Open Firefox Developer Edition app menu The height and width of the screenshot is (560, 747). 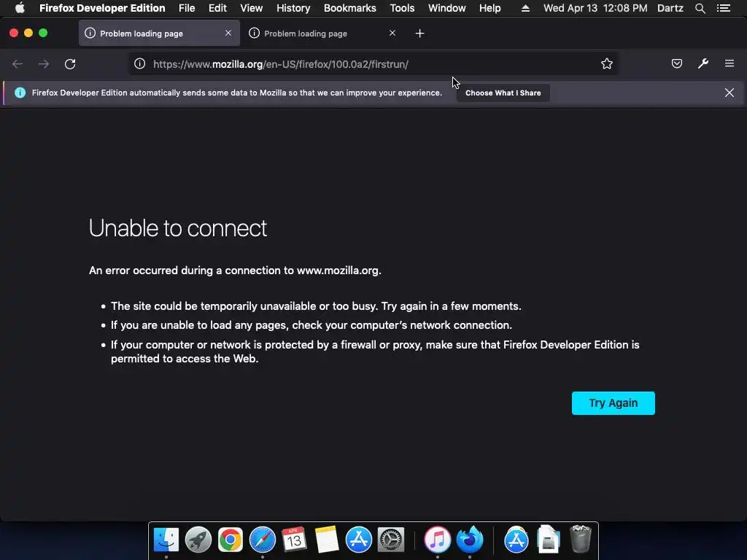point(102,8)
